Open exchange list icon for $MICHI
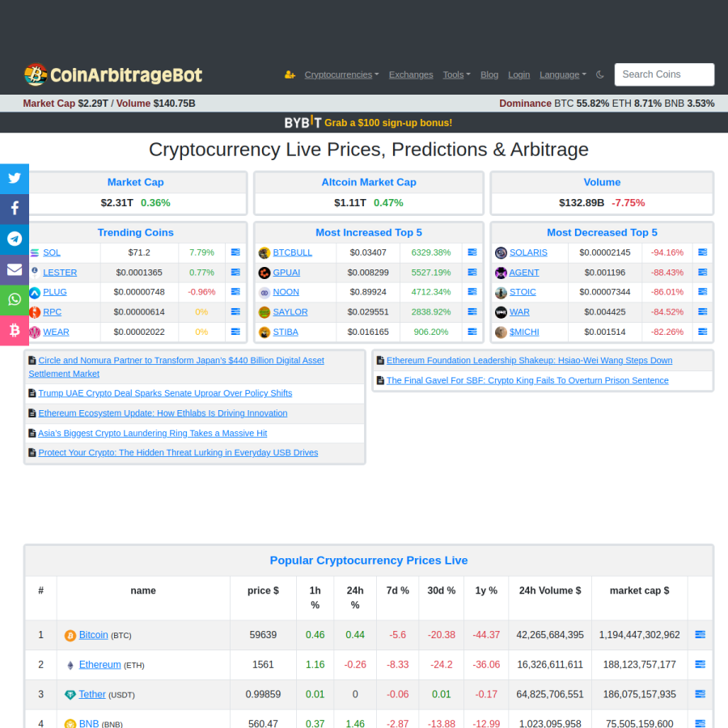Viewport: 728px width, 728px height. 702,332
